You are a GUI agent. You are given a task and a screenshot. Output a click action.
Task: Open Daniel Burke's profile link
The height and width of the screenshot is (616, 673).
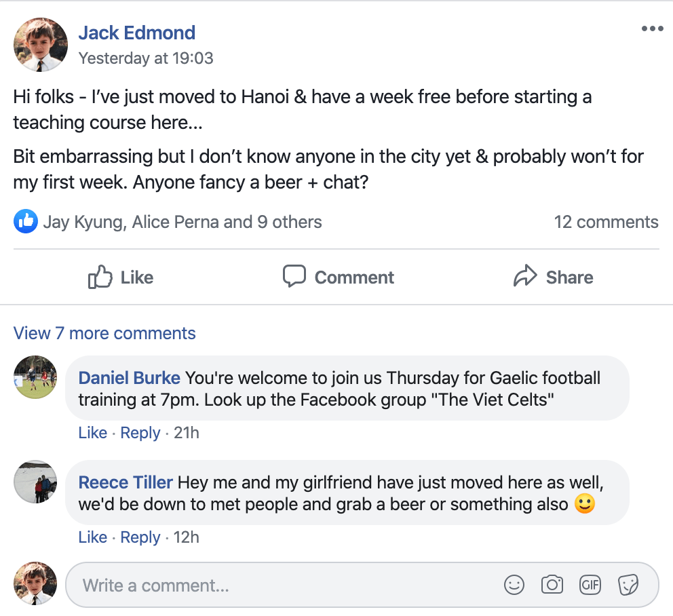[130, 378]
